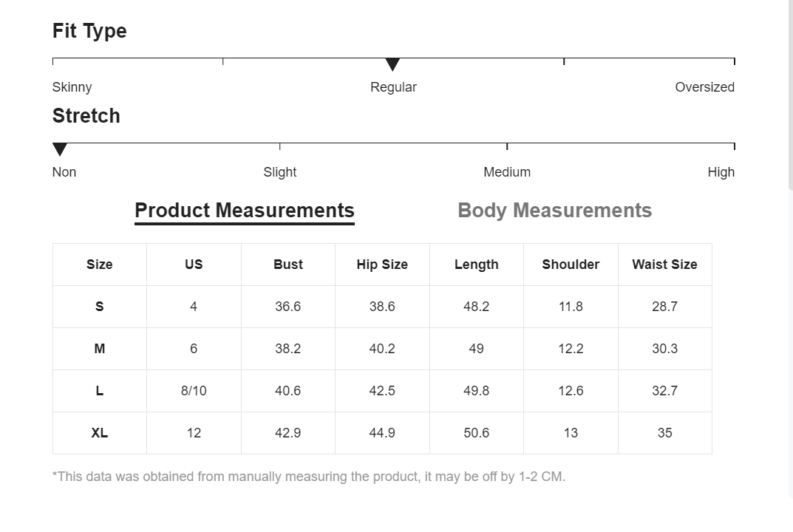The image size is (793, 532).
Task: Click the Shoulder column header
Action: coord(571,265)
